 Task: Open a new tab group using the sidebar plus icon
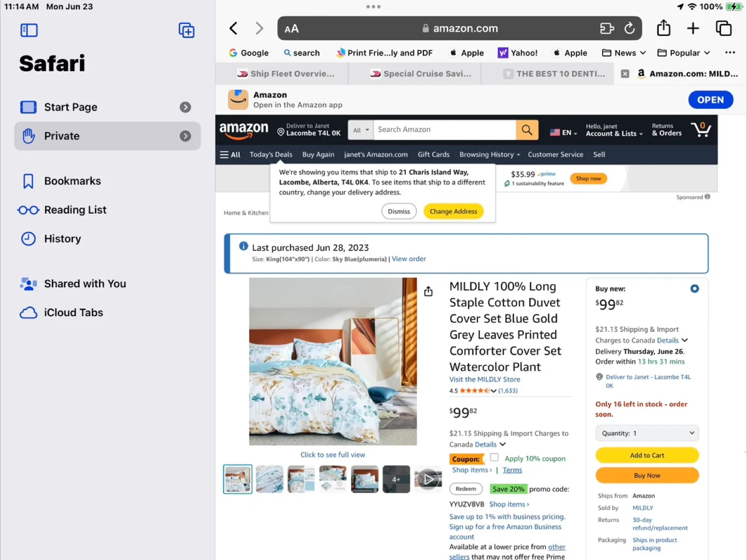click(x=186, y=30)
